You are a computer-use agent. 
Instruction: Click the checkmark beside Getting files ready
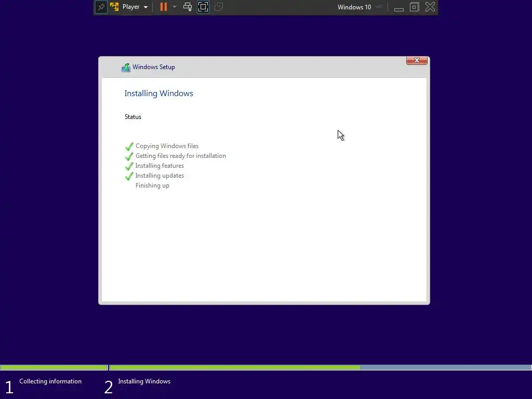(129, 156)
